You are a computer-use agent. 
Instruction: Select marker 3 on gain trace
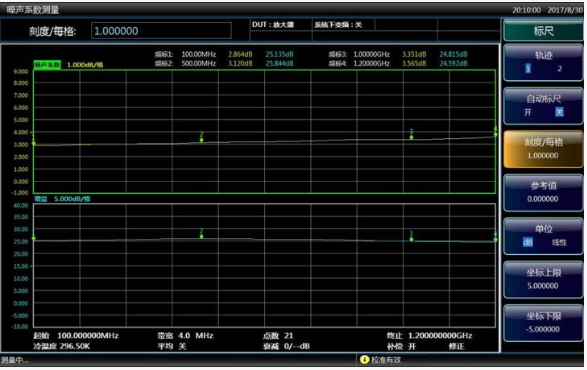tap(411, 239)
